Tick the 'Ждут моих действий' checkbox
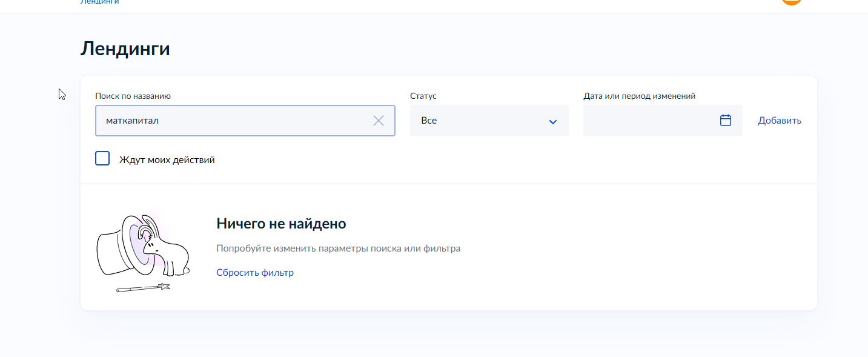The width and height of the screenshot is (868, 357). pos(102,159)
